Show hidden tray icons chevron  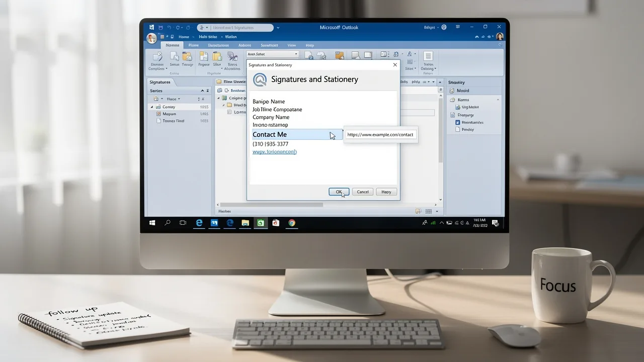442,223
